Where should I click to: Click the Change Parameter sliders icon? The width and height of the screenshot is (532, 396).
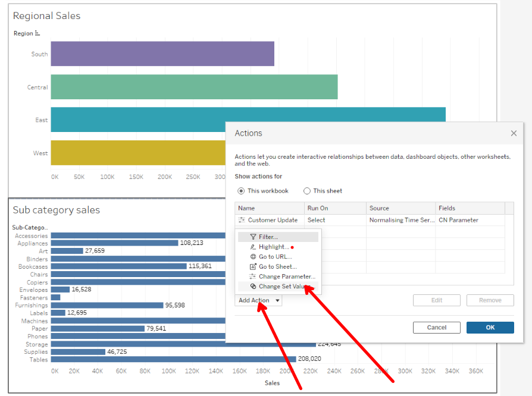(253, 276)
